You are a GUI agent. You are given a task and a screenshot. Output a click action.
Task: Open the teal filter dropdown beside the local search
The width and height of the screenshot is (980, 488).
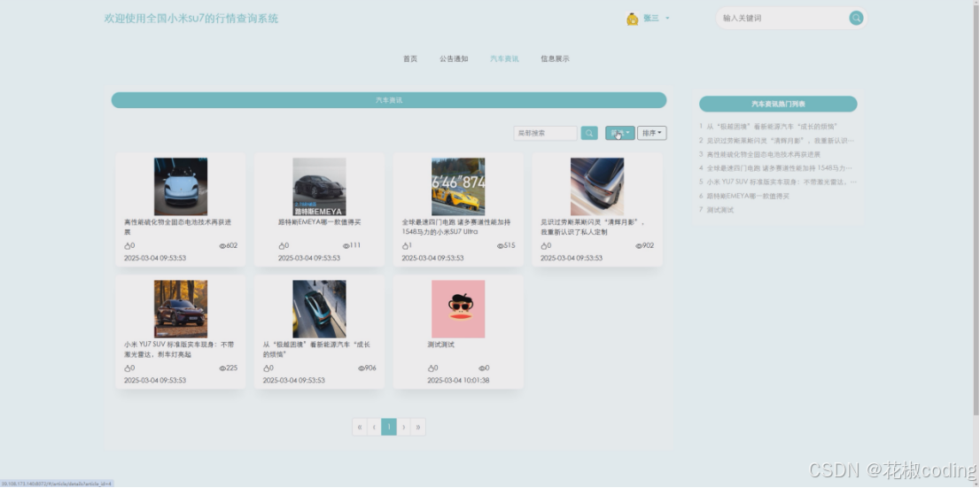tap(620, 133)
